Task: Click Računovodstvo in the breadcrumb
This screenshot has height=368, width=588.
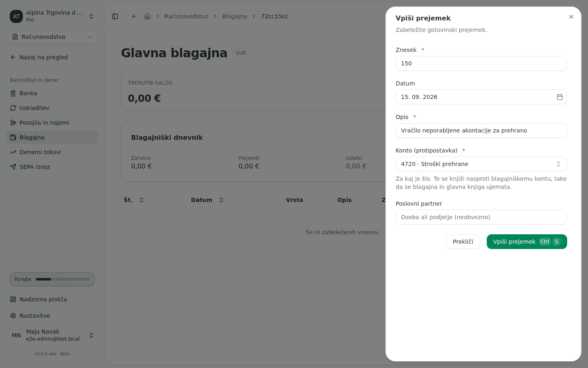Action: pyautogui.click(x=186, y=16)
